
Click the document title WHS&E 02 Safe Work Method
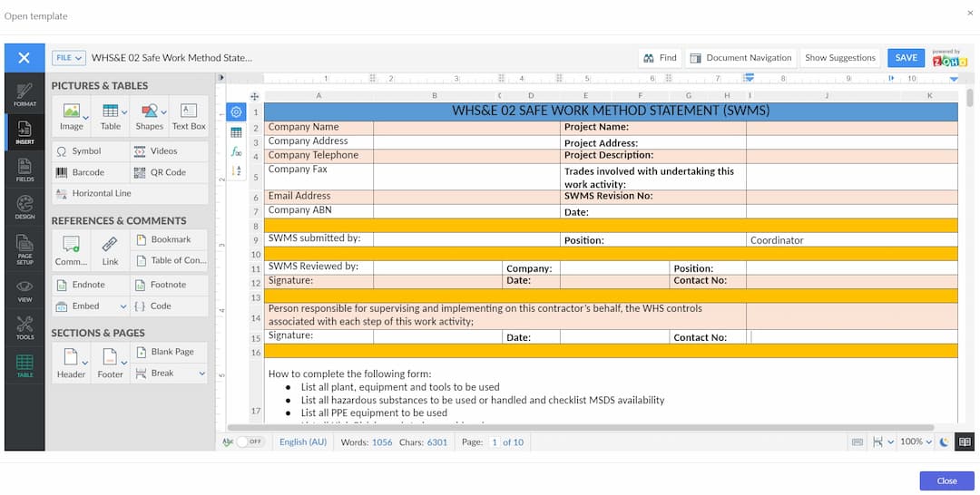coord(171,58)
